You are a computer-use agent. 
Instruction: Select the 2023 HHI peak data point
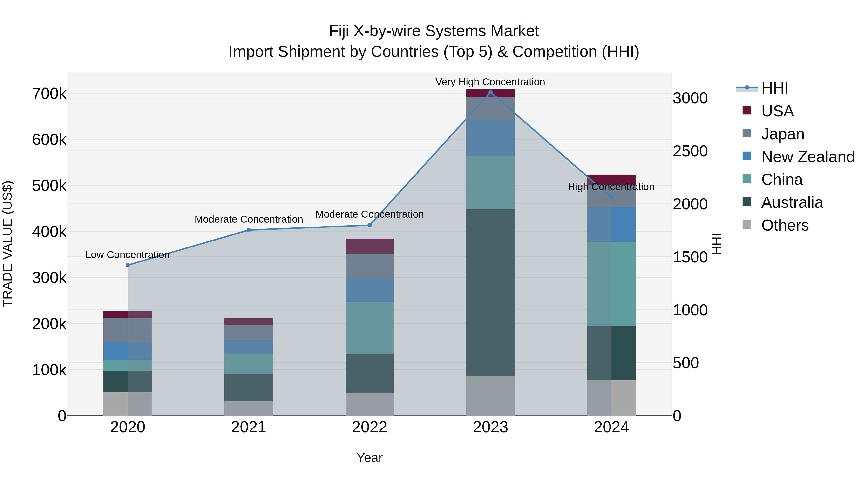click(491, 92)
